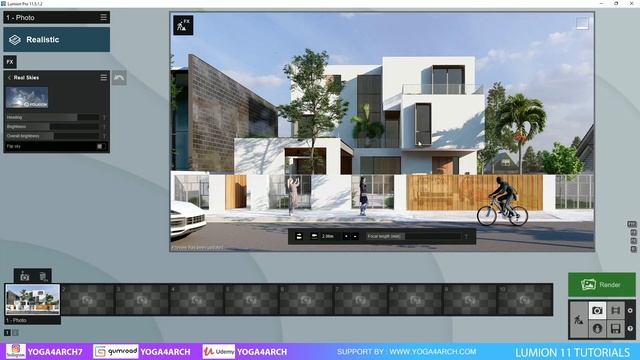Toggle the Flip sky switch
The height and width of the screenshot is (360, 640).
(x=100, y=146)
